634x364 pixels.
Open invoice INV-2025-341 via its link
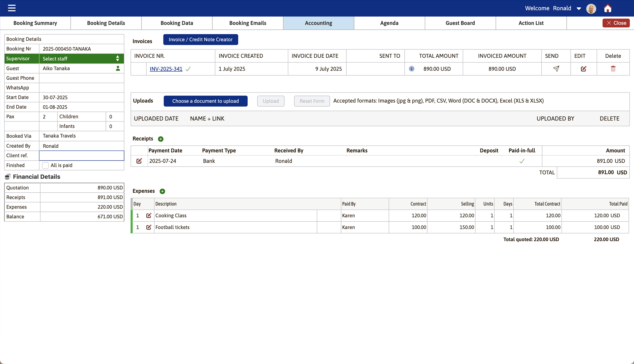coord(166,69)
